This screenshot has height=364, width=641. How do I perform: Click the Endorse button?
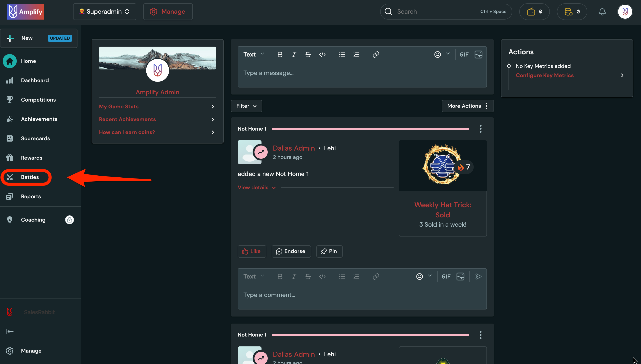[291, 251]
